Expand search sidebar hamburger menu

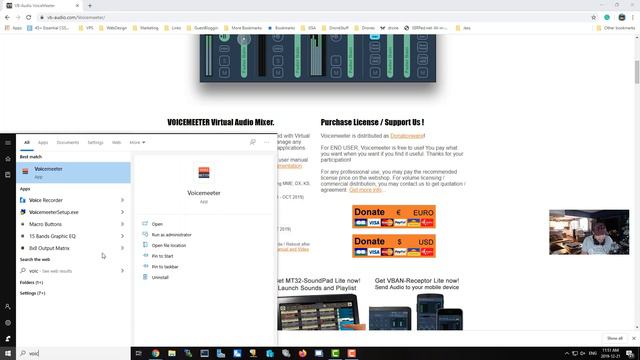8,143
